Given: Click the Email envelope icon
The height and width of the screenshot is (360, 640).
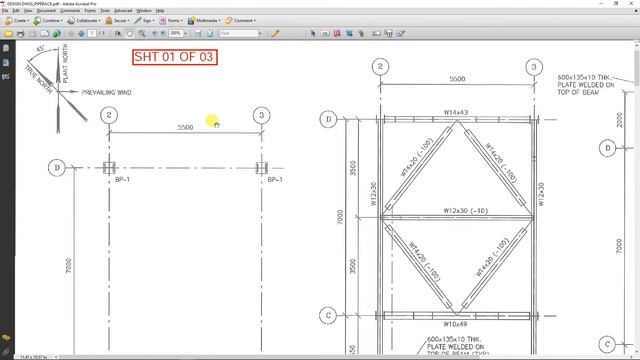Looking at the screenshot, I should [x=44, y=33].
